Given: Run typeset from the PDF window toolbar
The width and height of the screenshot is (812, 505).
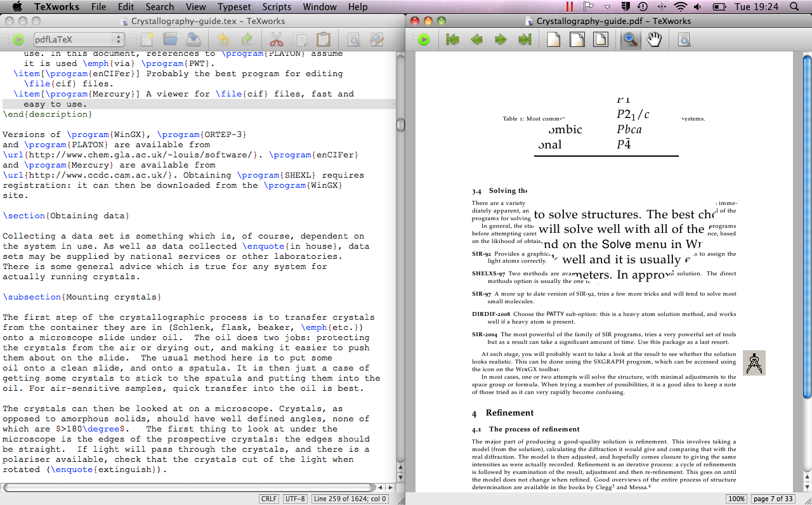Looking at the screenshot, I should tap(424, 40).
